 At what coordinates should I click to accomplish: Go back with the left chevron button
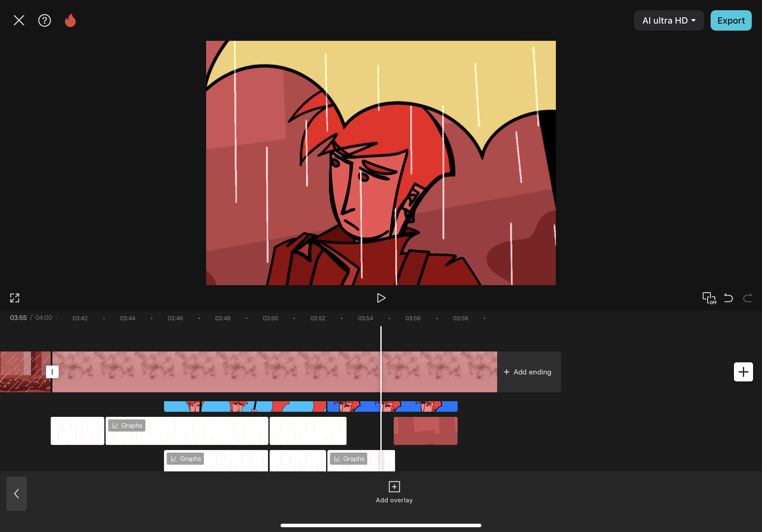point(17,493)
